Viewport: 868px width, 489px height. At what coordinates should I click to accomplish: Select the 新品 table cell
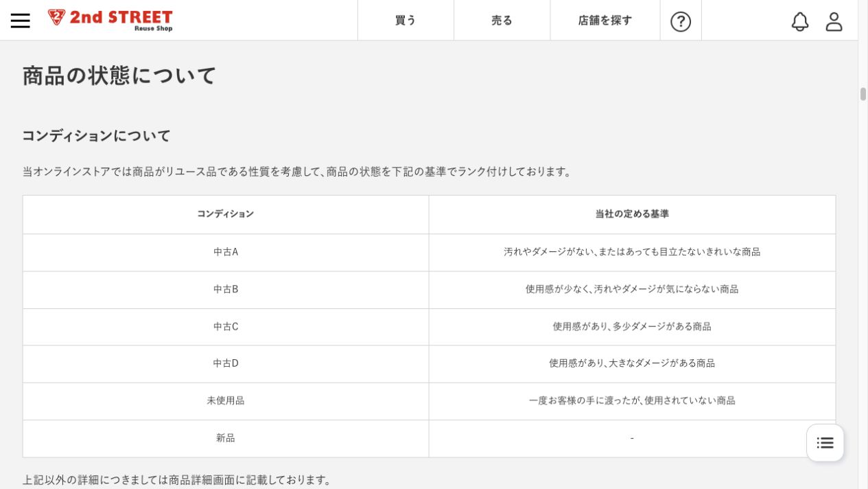226,437
